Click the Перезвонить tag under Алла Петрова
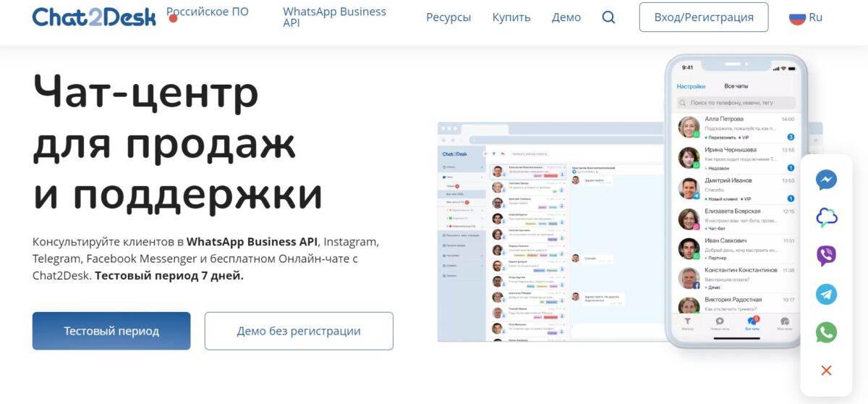 coord(723,138)
